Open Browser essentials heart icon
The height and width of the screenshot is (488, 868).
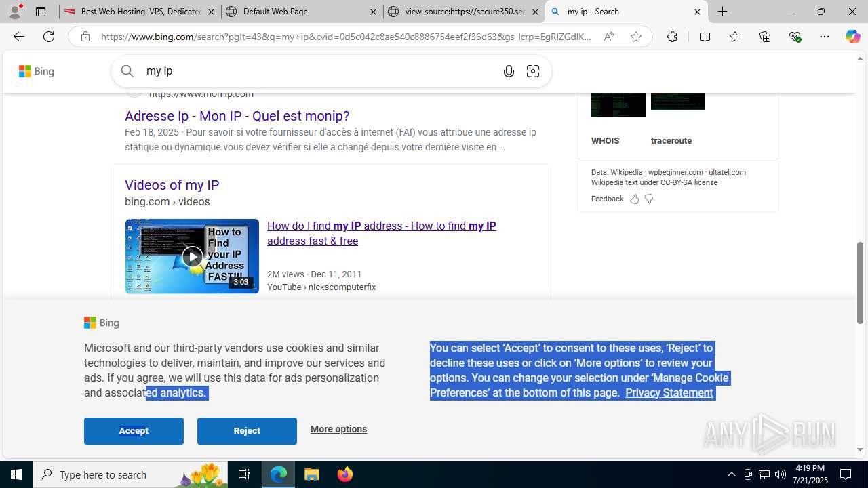(795, 37)
